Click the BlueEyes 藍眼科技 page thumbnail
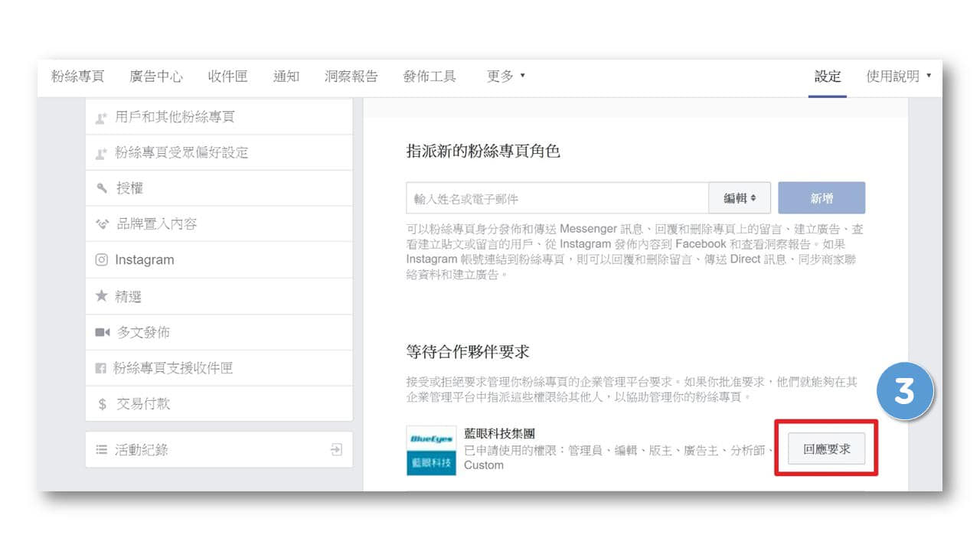 tap(430, 450)
